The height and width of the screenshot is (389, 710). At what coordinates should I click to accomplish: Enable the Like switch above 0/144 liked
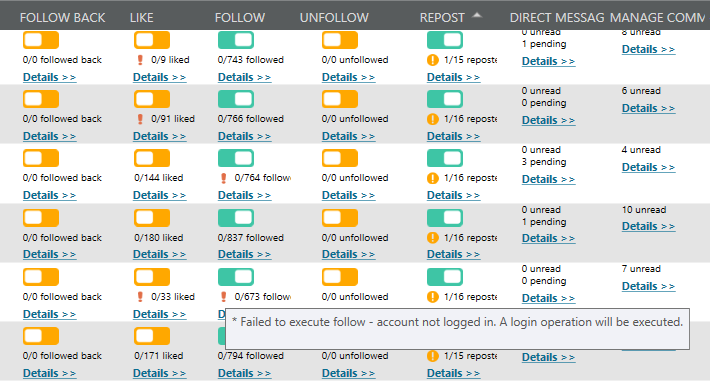152,158
